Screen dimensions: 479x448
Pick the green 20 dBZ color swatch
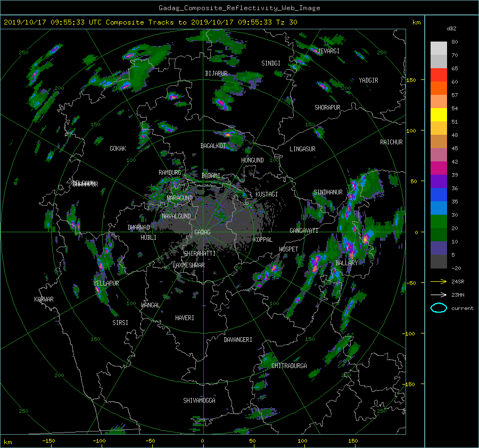click(x=439, y=221)
